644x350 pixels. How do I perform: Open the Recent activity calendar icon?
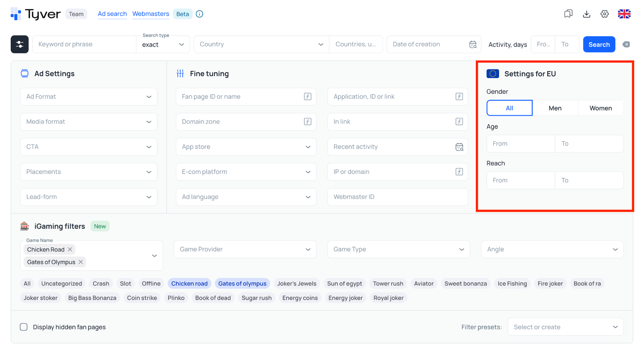(x=459, y=147)
